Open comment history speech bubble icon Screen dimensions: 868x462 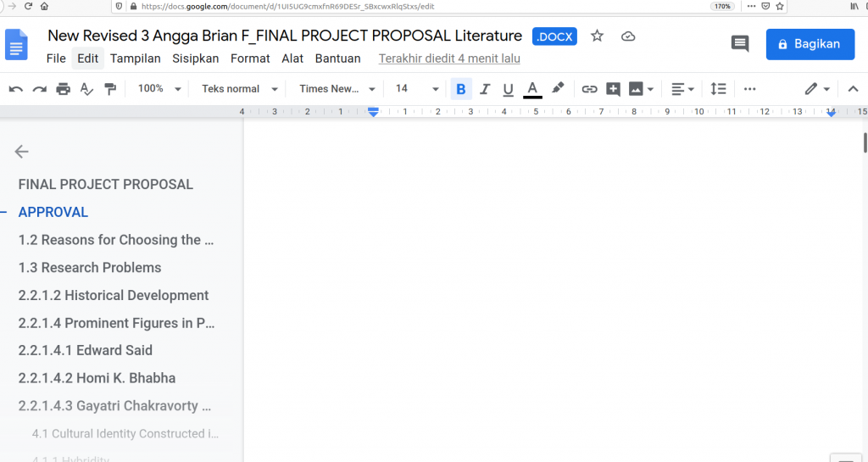click(x=740, y=44)
